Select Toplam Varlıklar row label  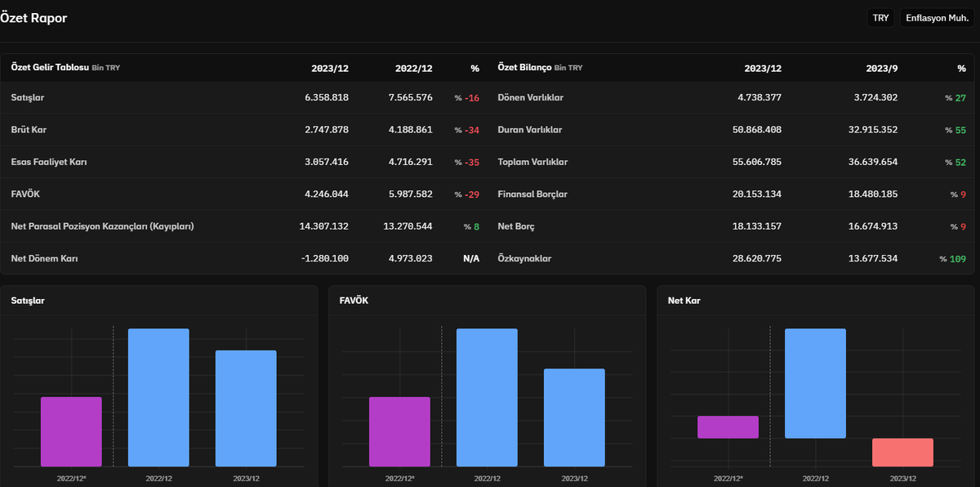pos(532,162)
